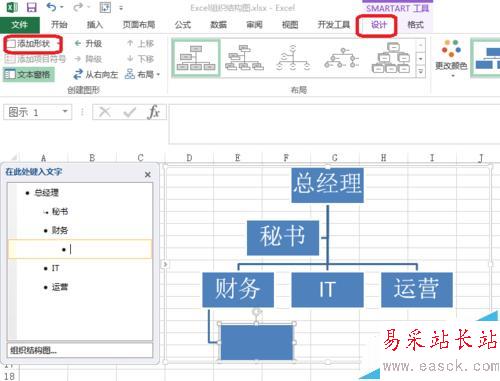Screen dimensions: 500x381
Task: Select 财务 bullet in text pane
Action: (60, 230)
